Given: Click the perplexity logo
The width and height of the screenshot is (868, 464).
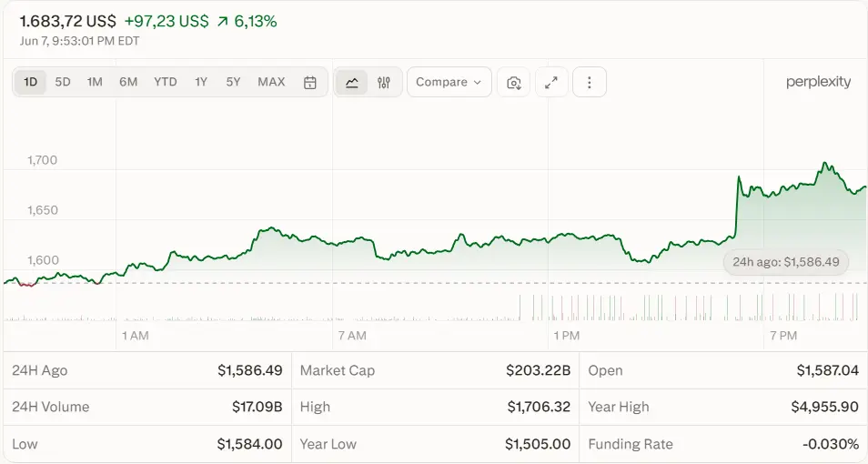Looking at the screenshot, I should click(818, 82).
